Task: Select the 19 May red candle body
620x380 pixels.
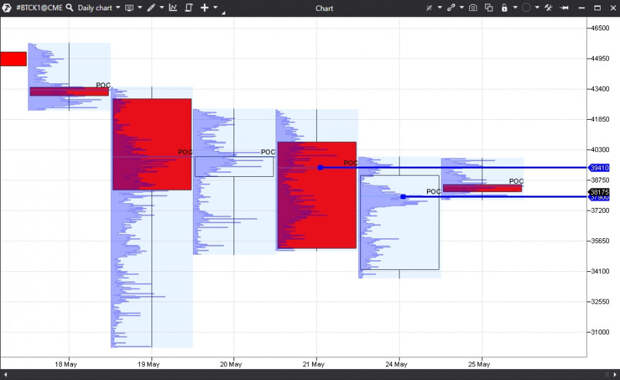Action: [152, 144]
